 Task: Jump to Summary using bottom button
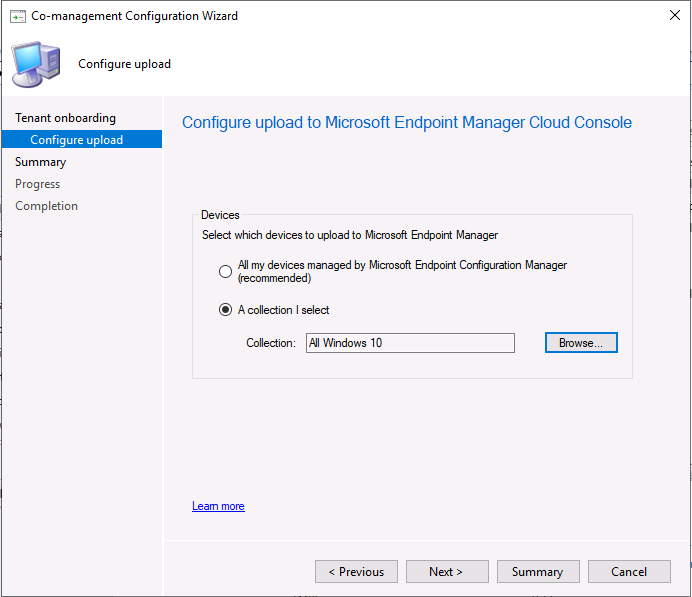click(538, 571)
